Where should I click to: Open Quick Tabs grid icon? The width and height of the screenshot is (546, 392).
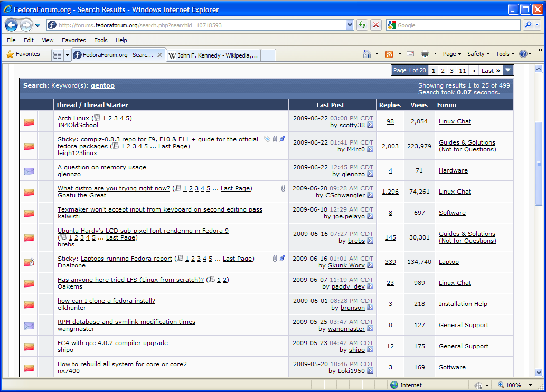[x=58, y=55]
